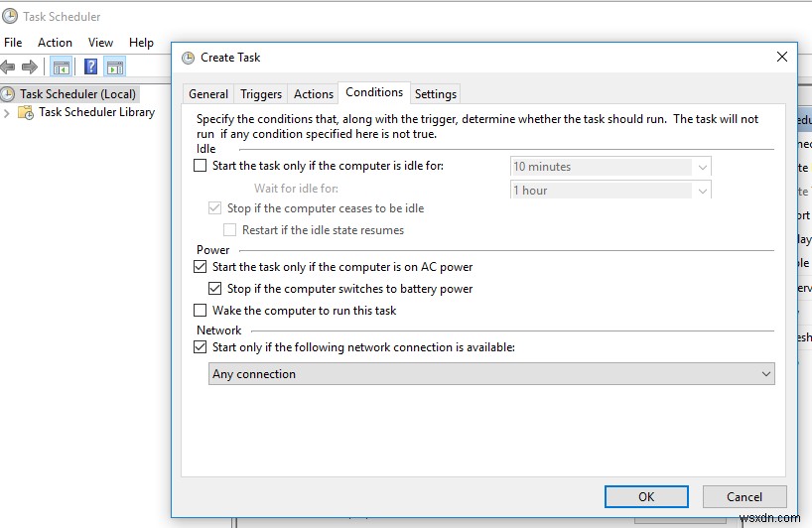Open the Help question mark toolbar icon
This screenshot has height=528, width=812.
pyautogui.click(x=90, y=66)
